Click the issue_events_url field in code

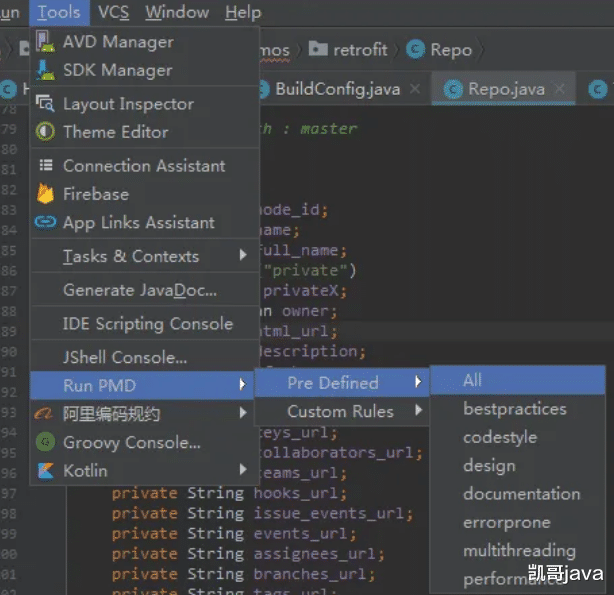[329, 513]
